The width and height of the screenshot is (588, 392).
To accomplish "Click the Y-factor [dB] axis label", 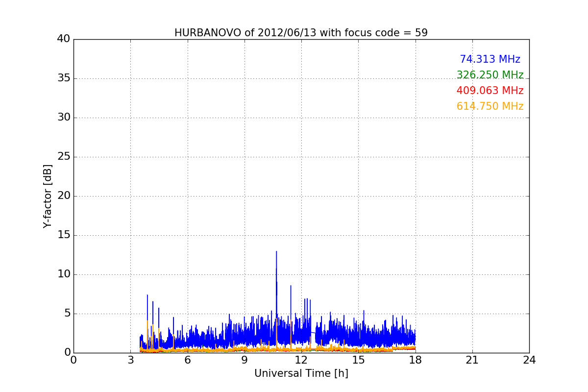I will [x=48, y=196].
